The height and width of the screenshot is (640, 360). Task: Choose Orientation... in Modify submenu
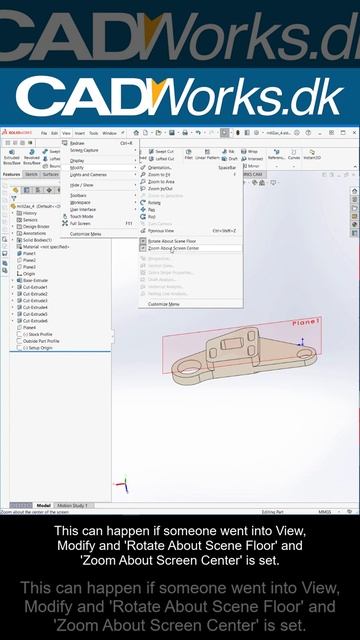(x=191, y=167)
